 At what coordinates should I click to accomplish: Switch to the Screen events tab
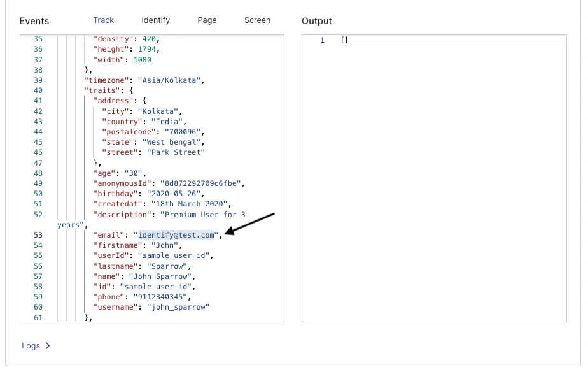point(257,20)
